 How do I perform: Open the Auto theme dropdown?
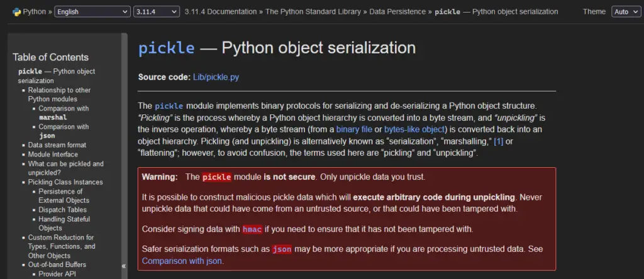(x=625, y=12)
